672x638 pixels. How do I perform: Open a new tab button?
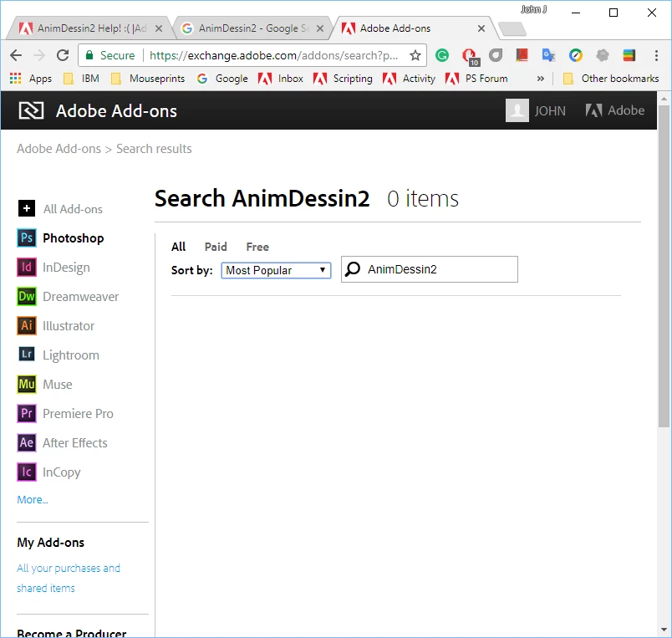point(512,28)
